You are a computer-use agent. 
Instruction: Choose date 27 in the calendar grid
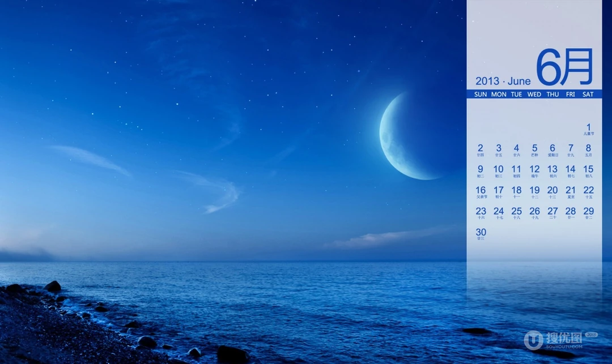[552, 211]
